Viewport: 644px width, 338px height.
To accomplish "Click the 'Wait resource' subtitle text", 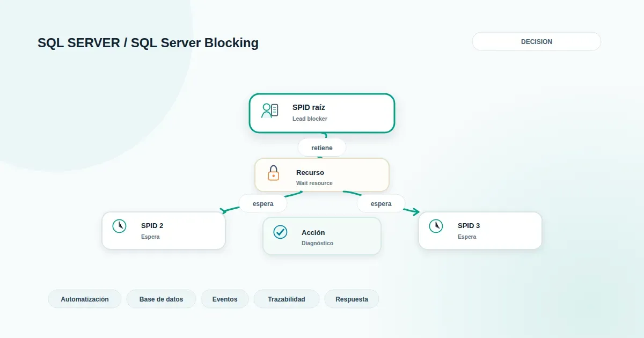I will 314,183.
